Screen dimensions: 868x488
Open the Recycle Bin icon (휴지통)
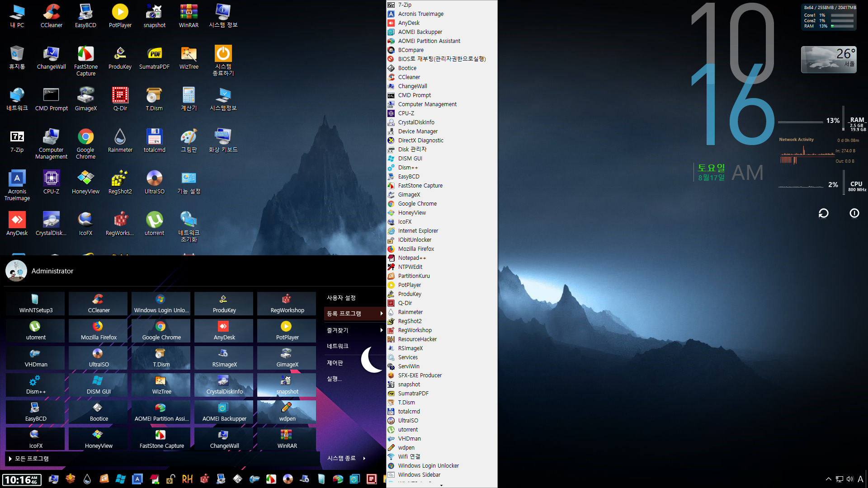(x=17, y=57)
